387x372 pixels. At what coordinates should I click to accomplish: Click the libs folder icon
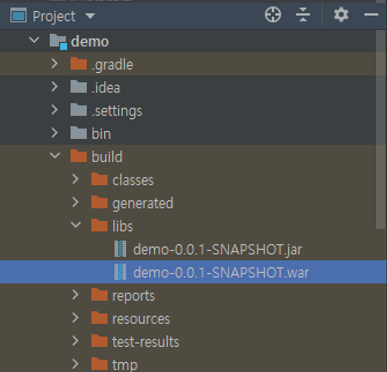tap(99, 225)
